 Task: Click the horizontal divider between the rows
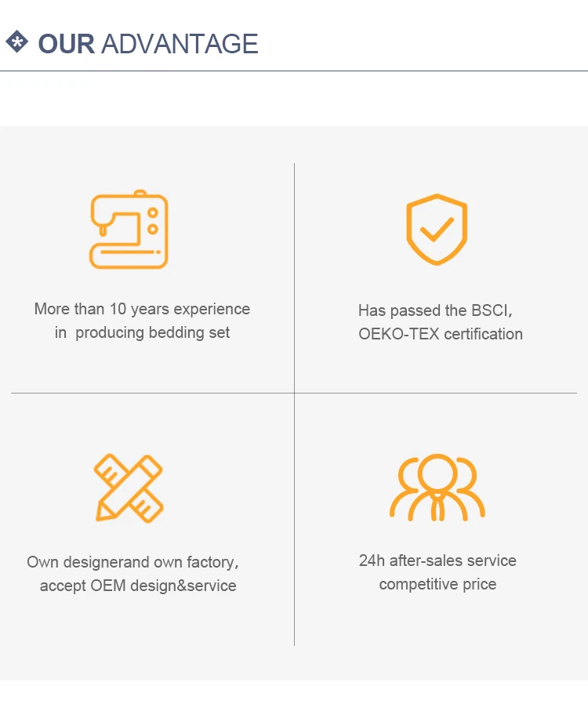(x=157, y=393)
